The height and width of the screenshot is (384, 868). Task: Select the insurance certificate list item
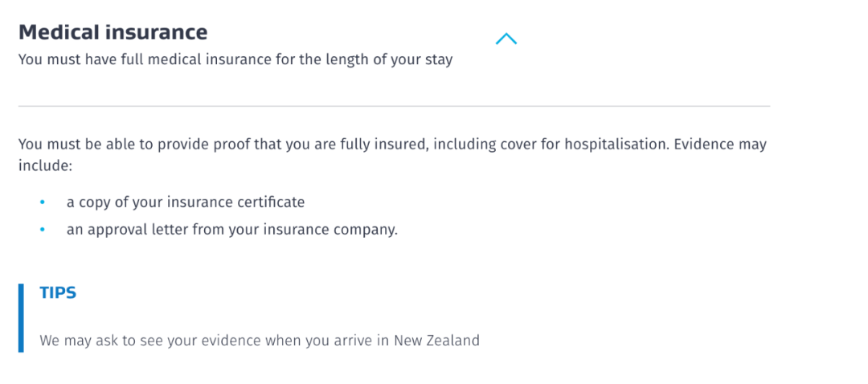click(x=186, y=202)
